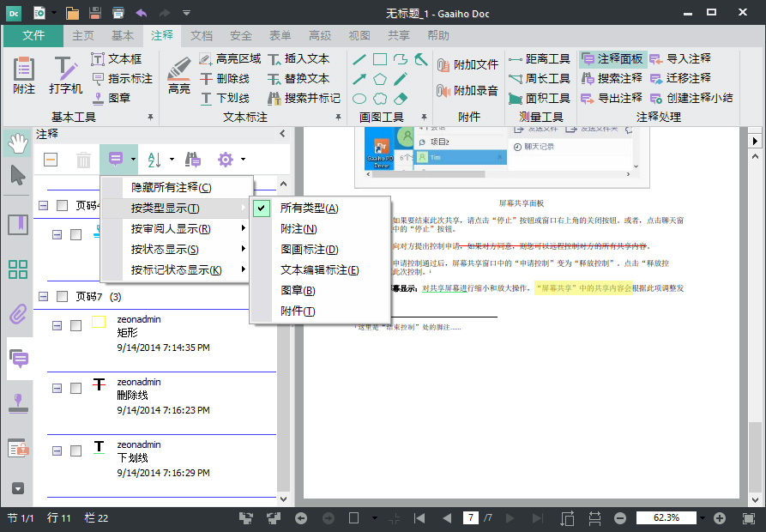This screenshot has width=766, height=532.
Task: Click the current page number input field
Action: tap(470, 518)
